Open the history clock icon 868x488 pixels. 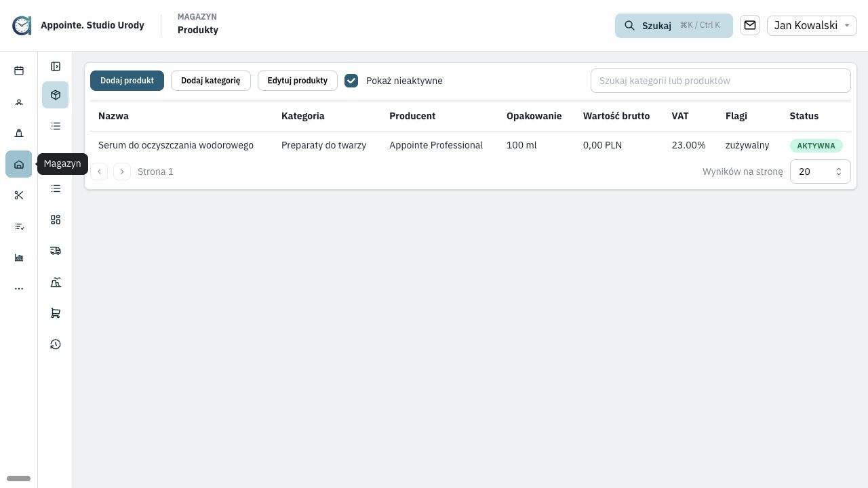(x=56, y=344)
